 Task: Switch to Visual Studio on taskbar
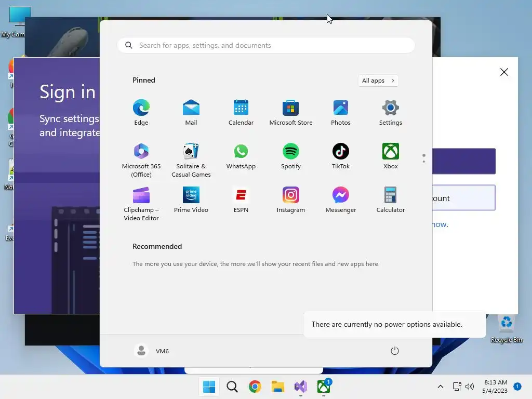tap(301, 387)
